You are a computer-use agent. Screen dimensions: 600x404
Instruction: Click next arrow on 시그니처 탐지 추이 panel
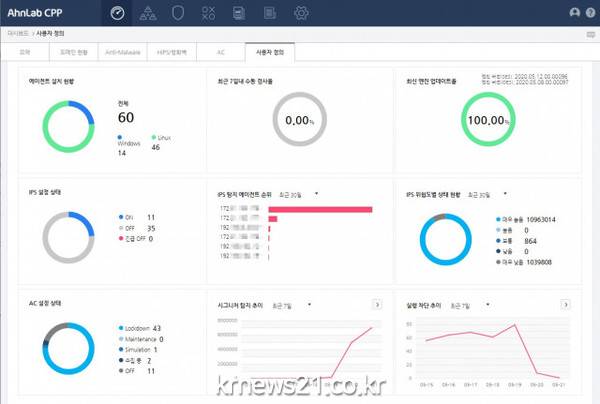(376, 304)
